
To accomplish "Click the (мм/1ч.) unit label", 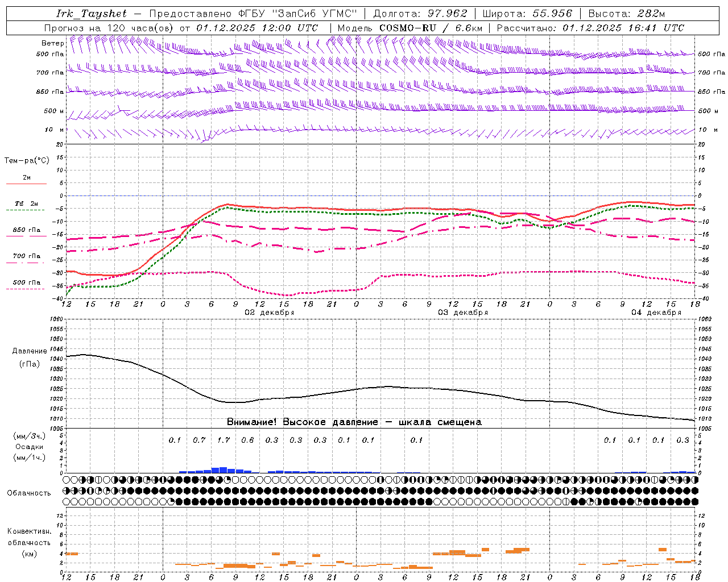I will tap(30, 458).
